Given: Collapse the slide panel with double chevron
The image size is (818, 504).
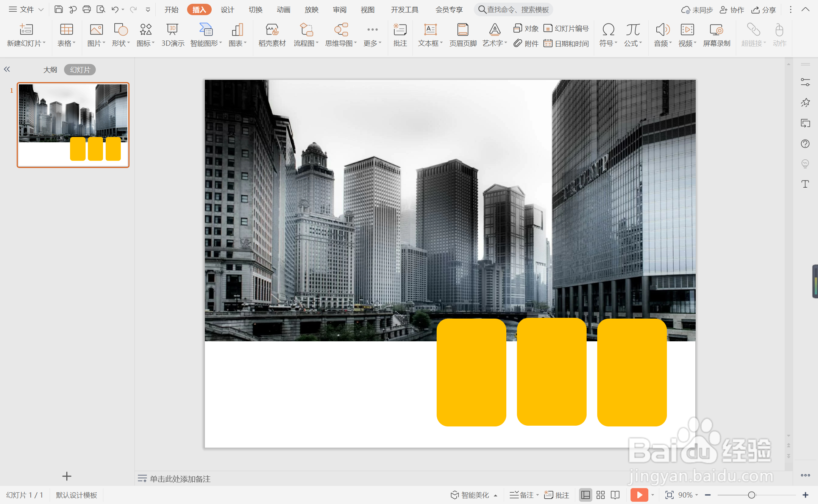Looking at the screenshot, I should point(7,69).
